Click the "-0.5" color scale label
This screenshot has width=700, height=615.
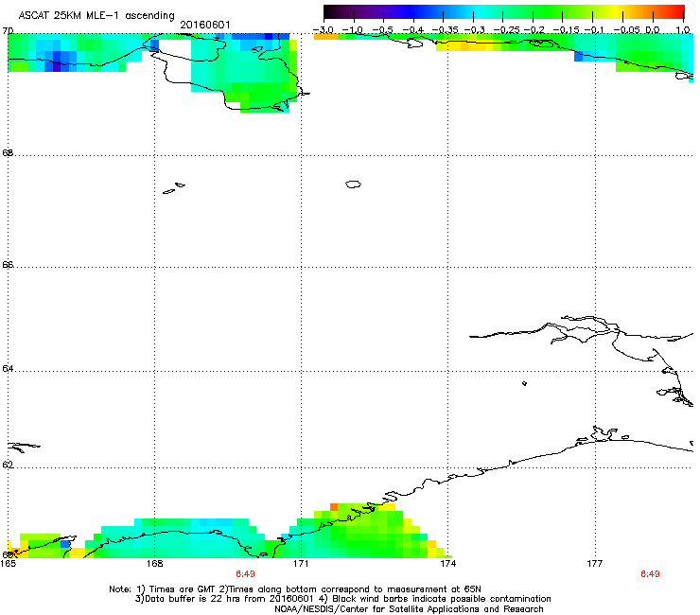382,30
